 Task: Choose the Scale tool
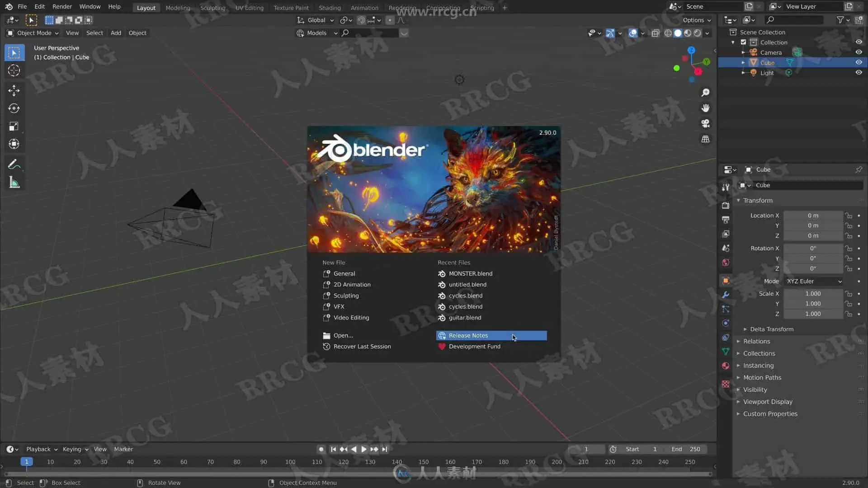click(14, 127)
